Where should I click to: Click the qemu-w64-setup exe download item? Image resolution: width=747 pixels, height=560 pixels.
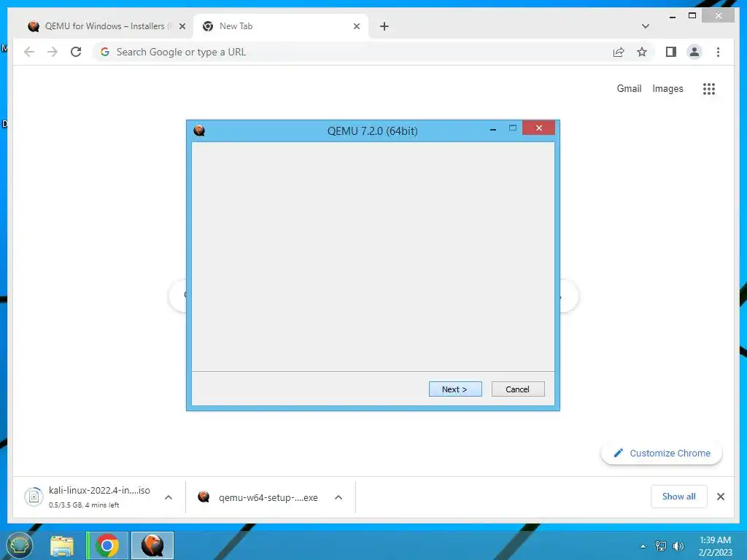click(260, 497)
